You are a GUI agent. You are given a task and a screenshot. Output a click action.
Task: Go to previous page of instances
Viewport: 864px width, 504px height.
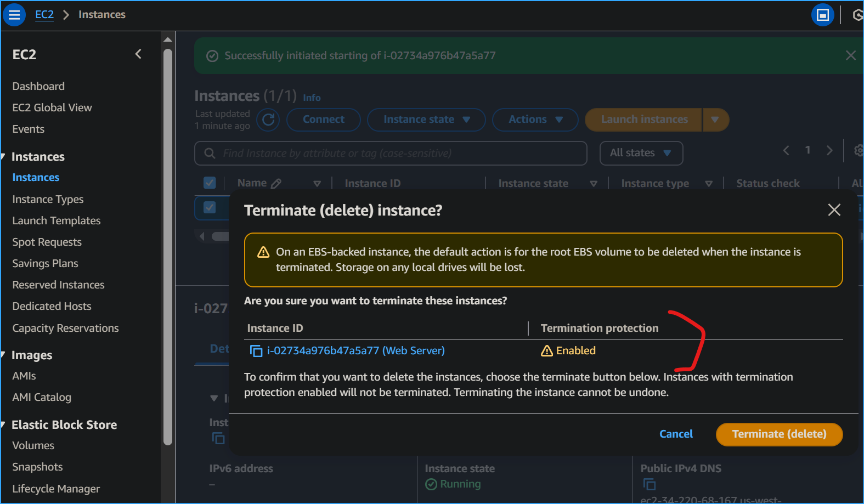(x=786, y=150)
